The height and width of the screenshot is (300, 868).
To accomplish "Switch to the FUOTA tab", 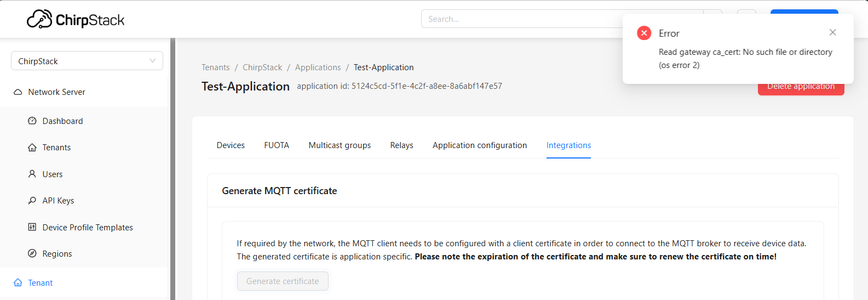I will pyautogui.click(x=277, y=145).
